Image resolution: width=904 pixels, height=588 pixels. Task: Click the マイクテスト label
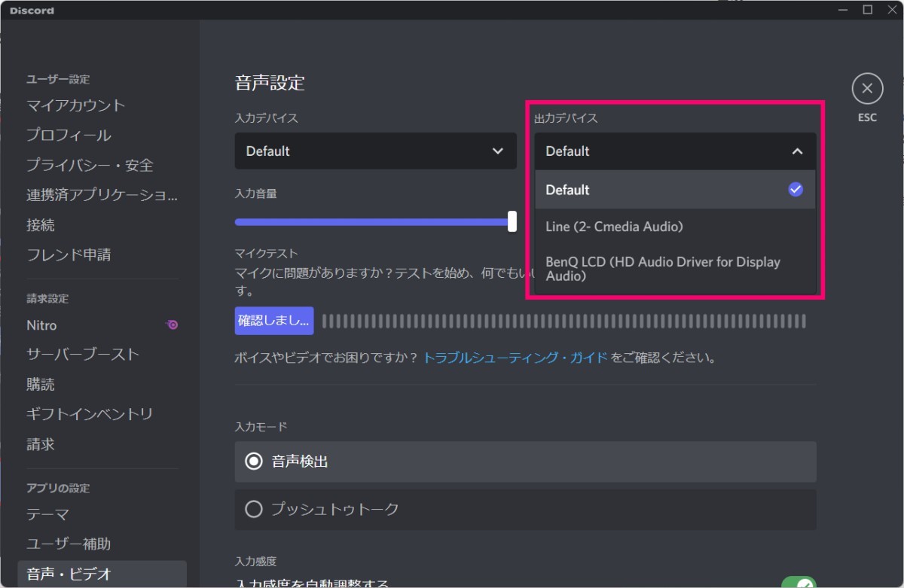267,254
